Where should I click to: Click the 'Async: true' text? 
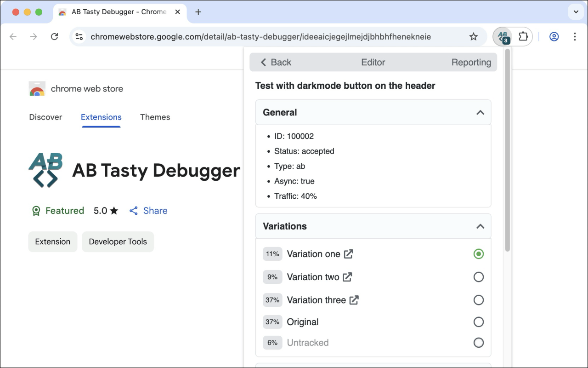pyautogui.click(x=294, y=181)
